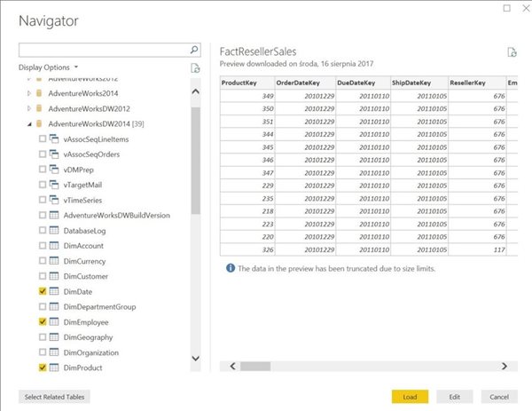The height and width of the screenshot is (411, 532).
Task: Click the table icon for DimDepartmentGroup
Action: click(54, 306)
